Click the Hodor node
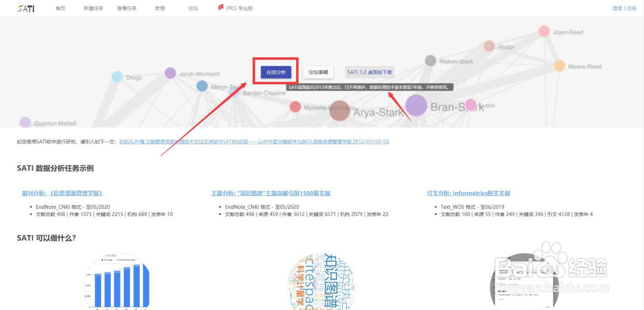Screen dimensions: 644x310 [x=489, y=46]
